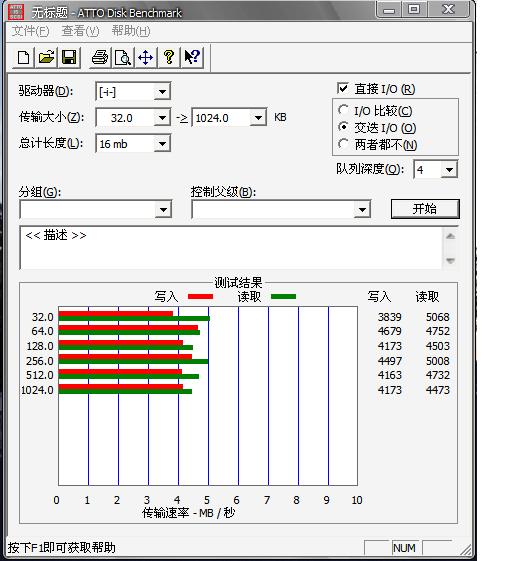Toggle the 直接 I/O checkbox

tap(342, 88)
